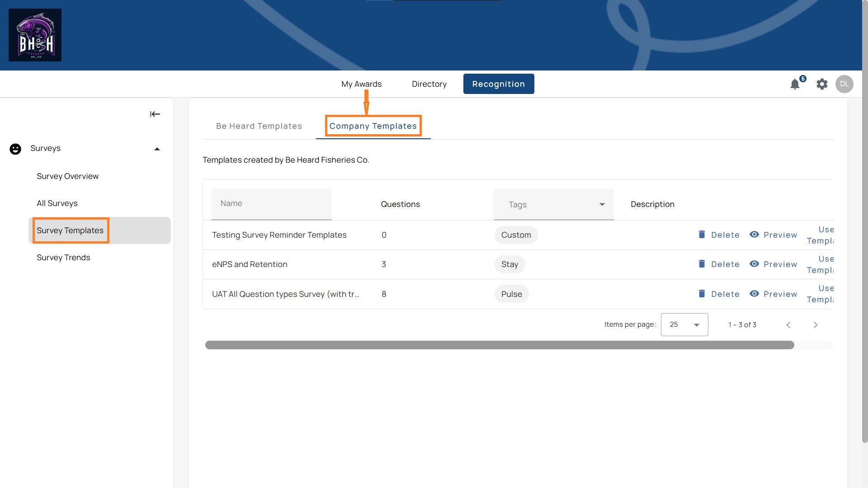Collapse the Surveys section caret
This screenshot has width=868, height=488.
pyautogui.click(x=157, y=149)
